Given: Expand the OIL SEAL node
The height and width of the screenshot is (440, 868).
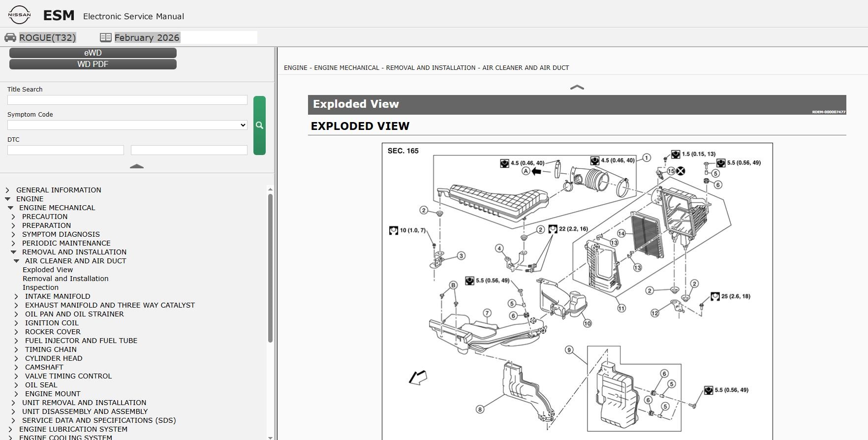Looking at the screenshot, I should (16, 385).
